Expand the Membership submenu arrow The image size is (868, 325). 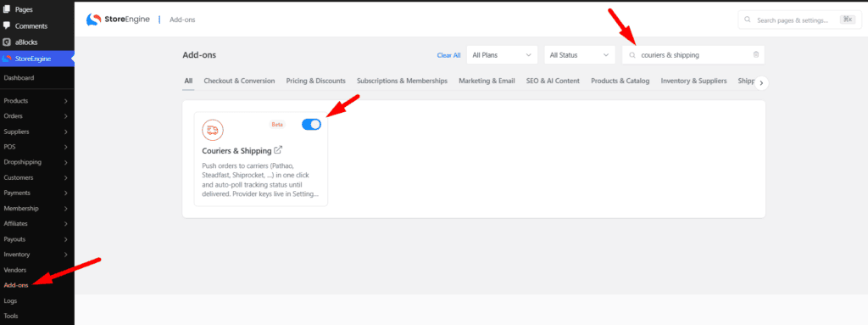[66, 209]
